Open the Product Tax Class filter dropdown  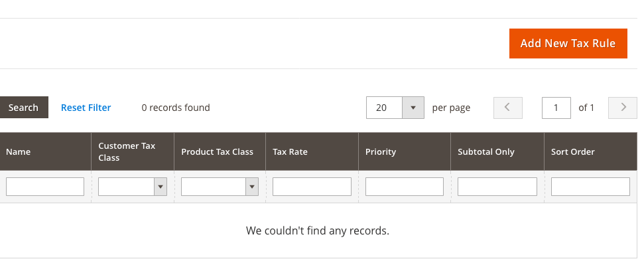coord(220,187)
